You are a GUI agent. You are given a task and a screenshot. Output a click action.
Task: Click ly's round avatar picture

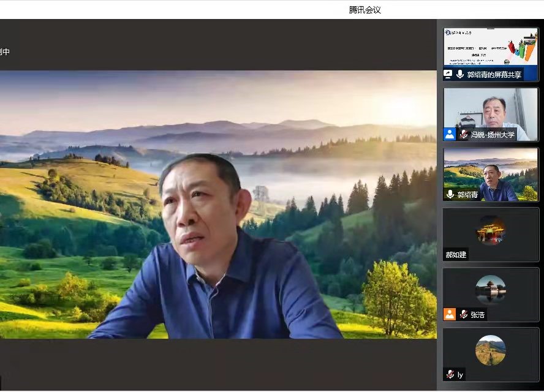pyautogui.click(x=491, y=350)
